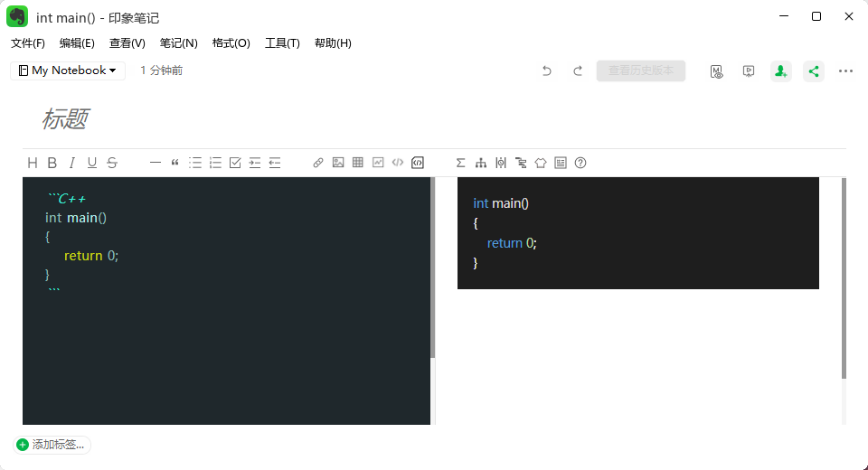Insert a hyperlink
This screenshot has width=868, height=470.
[x=317, y=163]
